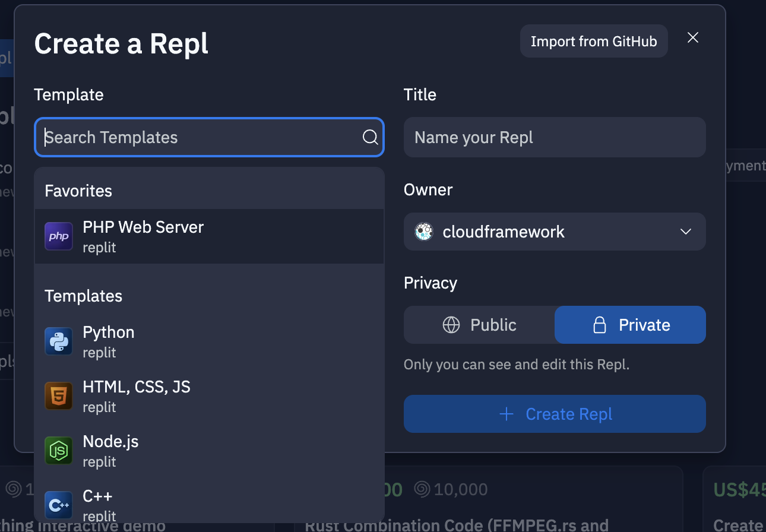Click the 10,000 cycles value behind dialog
The height and width of the screenshot is (532, 766).
[460, 490]
